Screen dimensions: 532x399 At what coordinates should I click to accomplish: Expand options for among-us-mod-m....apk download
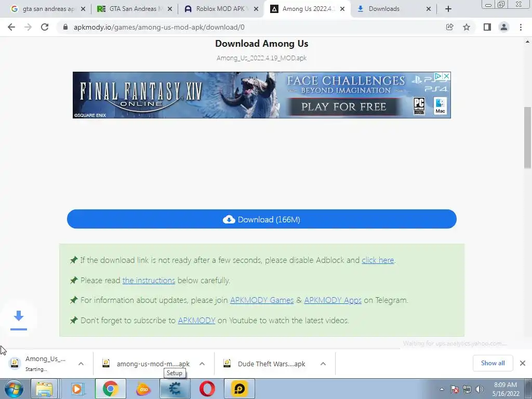point(202,364)
